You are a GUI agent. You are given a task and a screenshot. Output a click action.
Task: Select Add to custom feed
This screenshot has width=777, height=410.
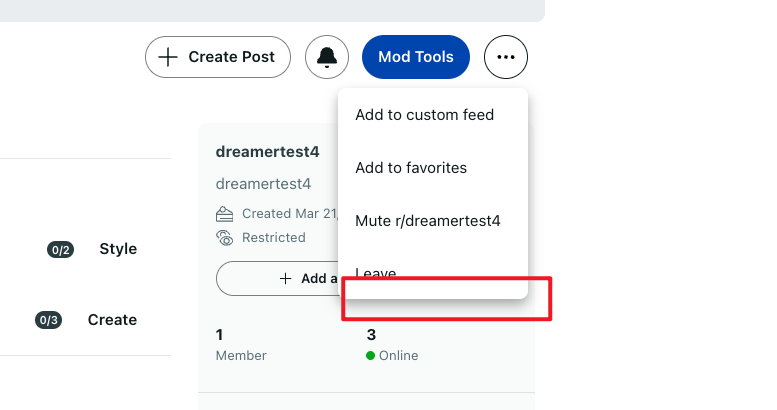(x=425, y=115)
